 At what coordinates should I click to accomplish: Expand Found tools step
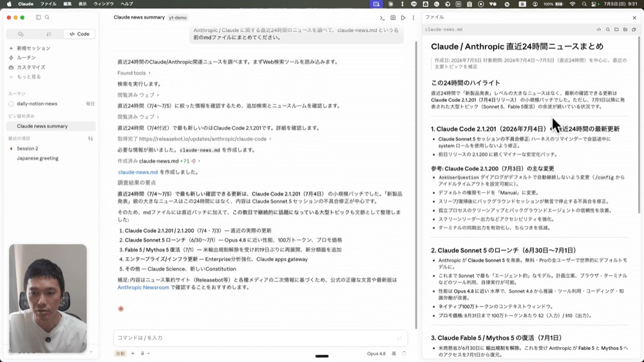(x=134, y=73)
